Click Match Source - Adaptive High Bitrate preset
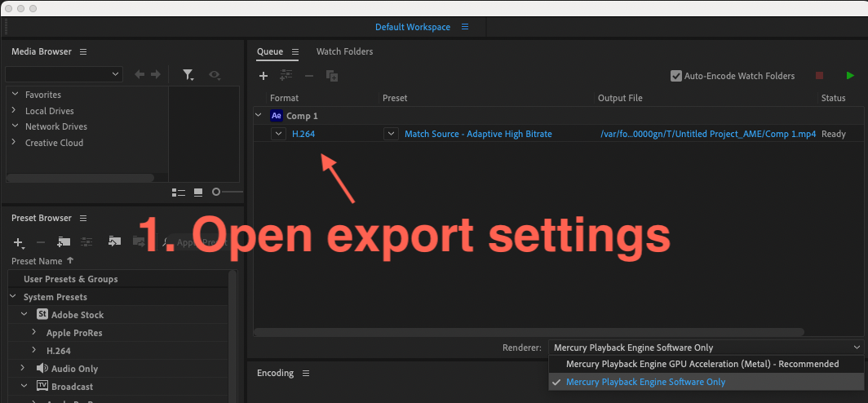The height and width of the screenshot is (403, 868). [478, 134]
